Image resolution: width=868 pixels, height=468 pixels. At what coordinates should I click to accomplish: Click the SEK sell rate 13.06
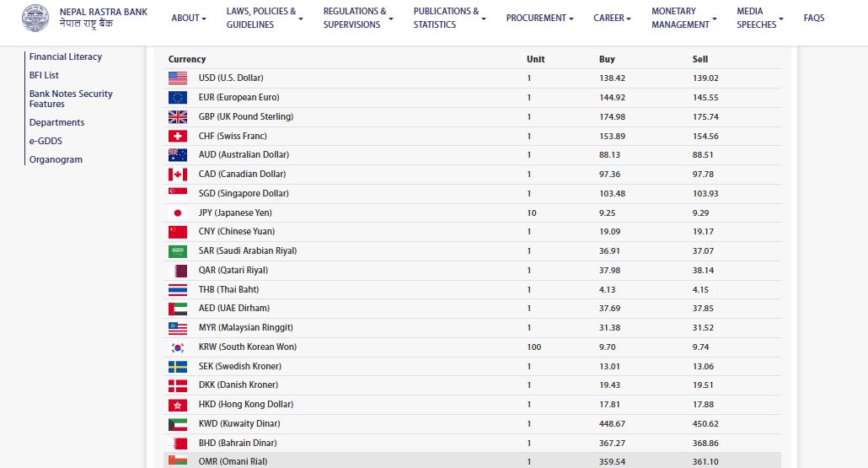pyautogui.click(x=703, y=366)
